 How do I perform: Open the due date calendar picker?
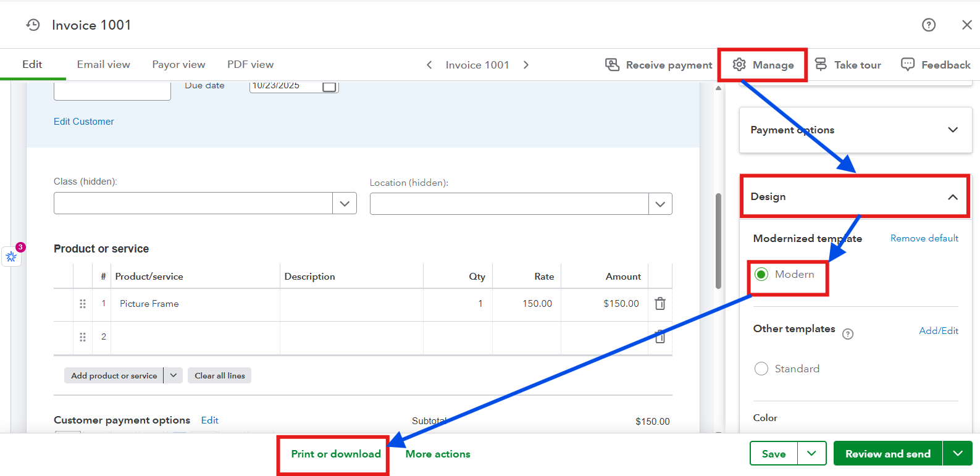330,86
